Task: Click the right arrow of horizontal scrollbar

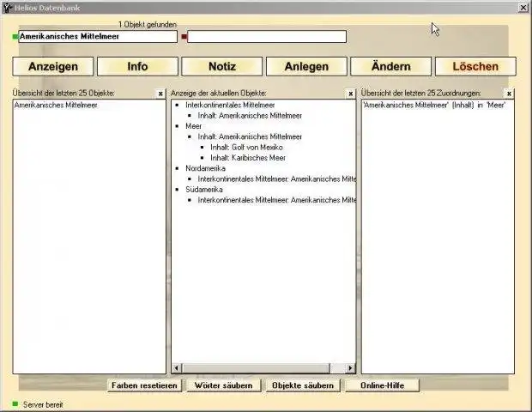Action: (x=350, y=368)
